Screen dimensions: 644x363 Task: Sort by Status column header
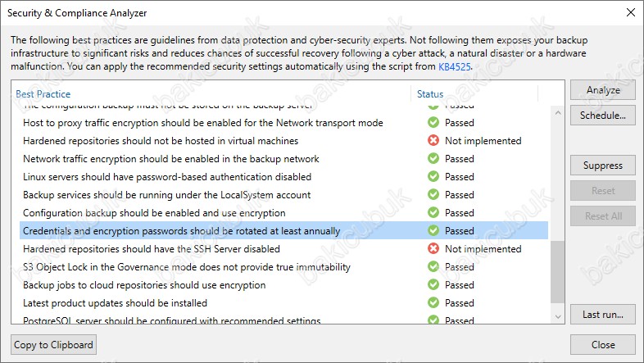pos(430,94)
